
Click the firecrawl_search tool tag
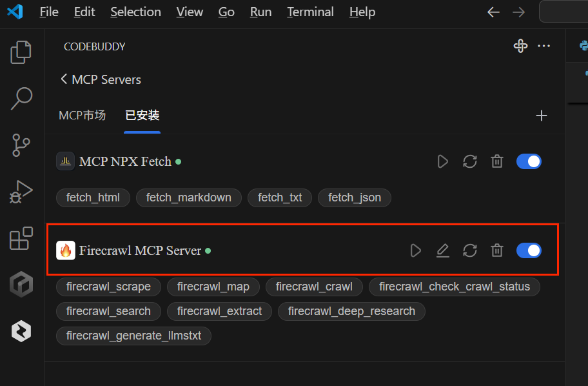coord(108,311)
